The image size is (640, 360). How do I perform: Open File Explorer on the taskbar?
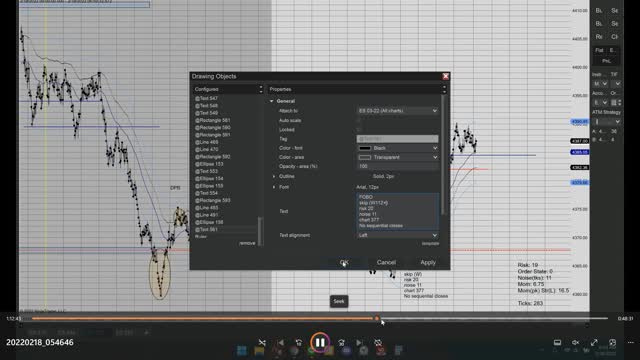259,350
